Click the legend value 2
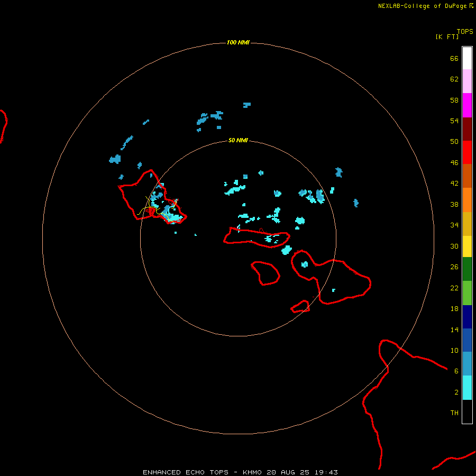Viewport: 476px width, 476px height. [x=456, y=392]
